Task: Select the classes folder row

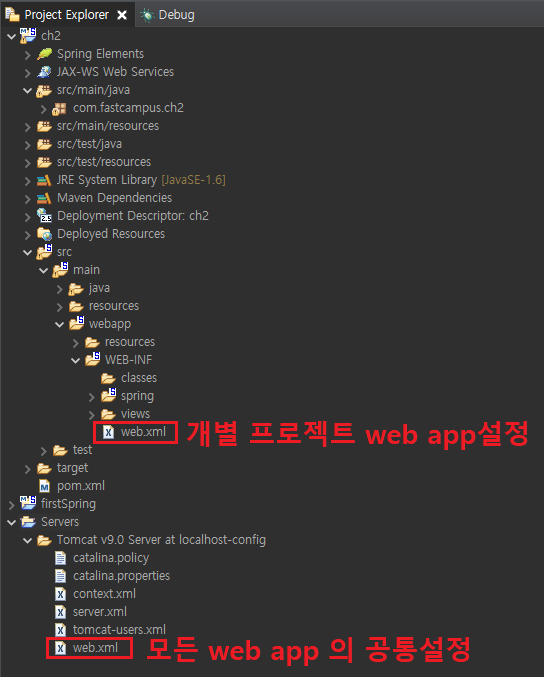Action: pyautogui.click(x=139, y=378)
